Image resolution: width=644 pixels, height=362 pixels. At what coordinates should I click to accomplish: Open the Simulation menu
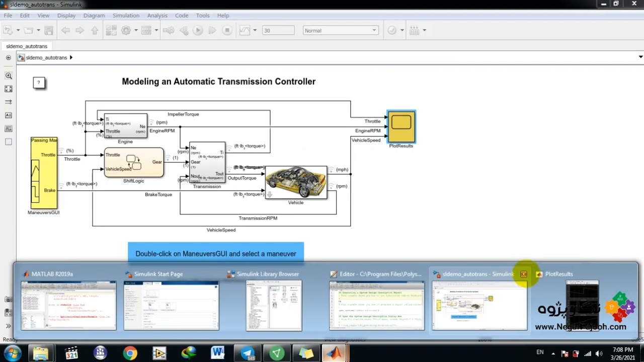[x=126, y=16]
